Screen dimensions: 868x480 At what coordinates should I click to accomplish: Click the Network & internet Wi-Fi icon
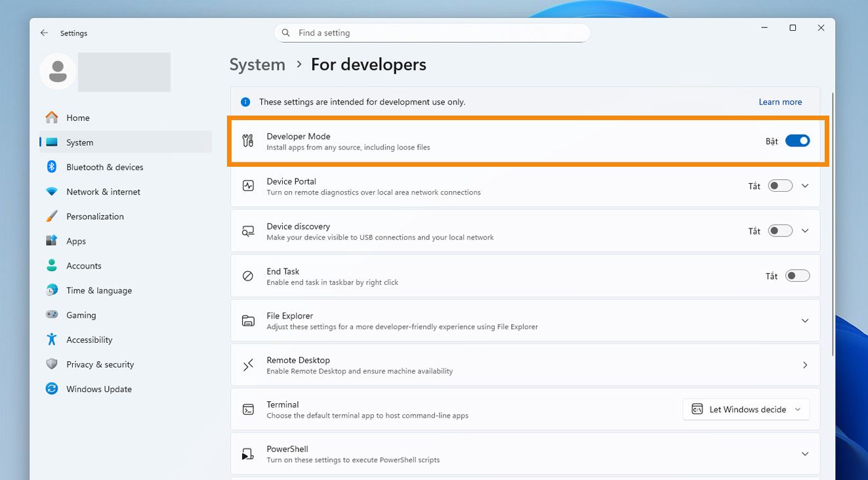[52, 192]
